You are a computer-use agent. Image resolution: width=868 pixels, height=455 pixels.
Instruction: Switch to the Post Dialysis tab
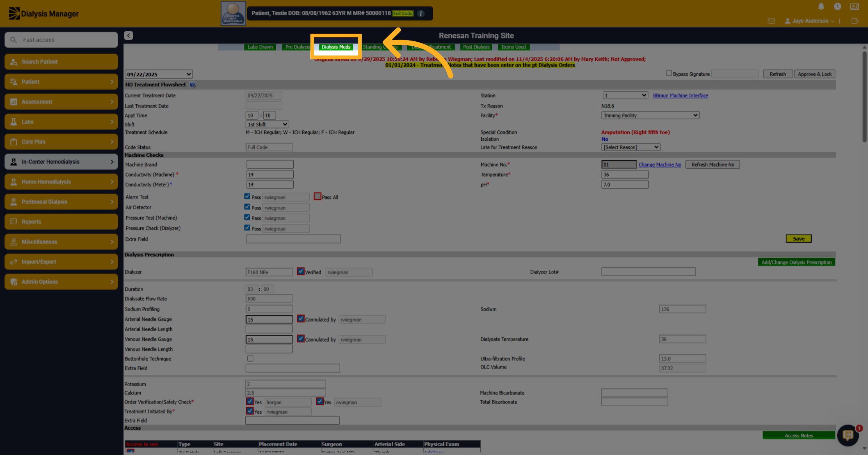[476, 47]
